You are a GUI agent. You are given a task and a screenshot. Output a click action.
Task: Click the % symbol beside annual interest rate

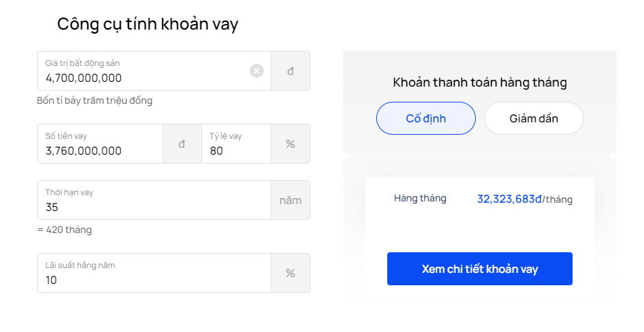pos(290,273)
